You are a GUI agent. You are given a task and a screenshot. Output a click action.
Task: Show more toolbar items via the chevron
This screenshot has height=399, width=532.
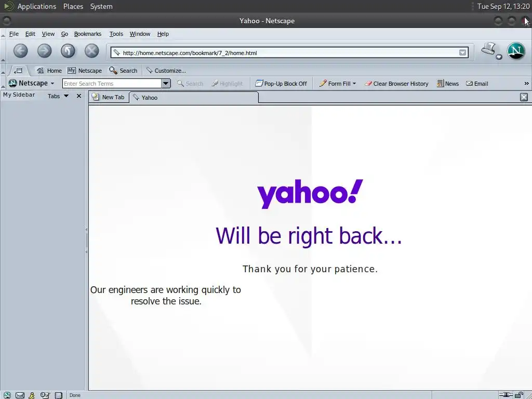527,84
